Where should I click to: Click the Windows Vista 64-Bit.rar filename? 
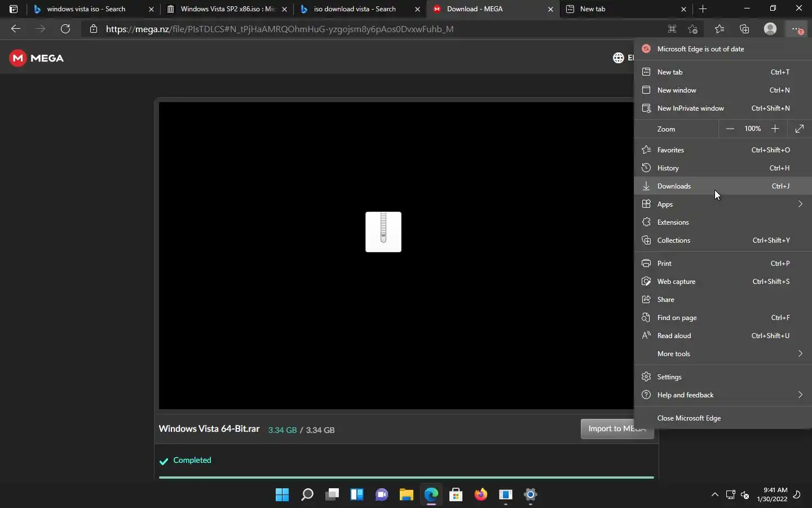209,429
